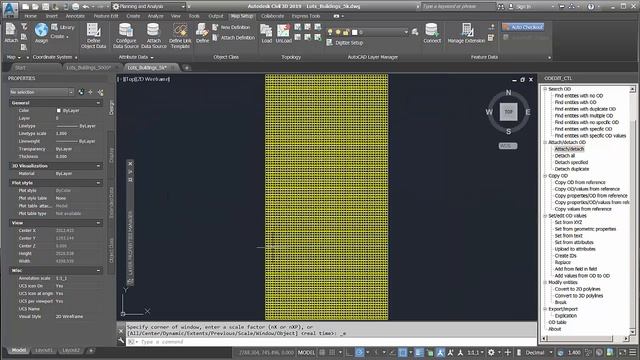Select Attach/detach tree item
This screenshot has height=360, width=640.
click(x=569, y=149)
